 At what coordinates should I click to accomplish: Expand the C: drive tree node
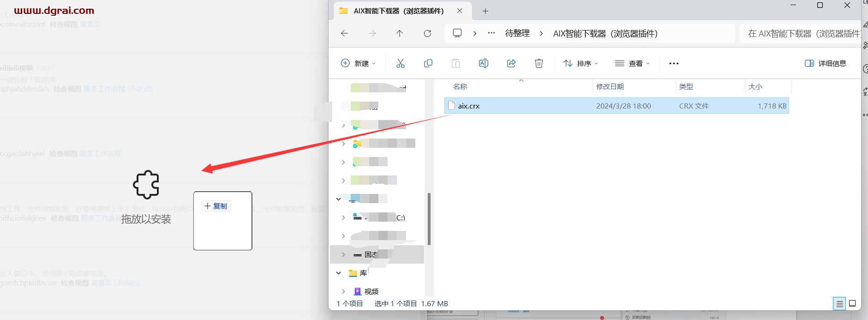pos(343,217)
